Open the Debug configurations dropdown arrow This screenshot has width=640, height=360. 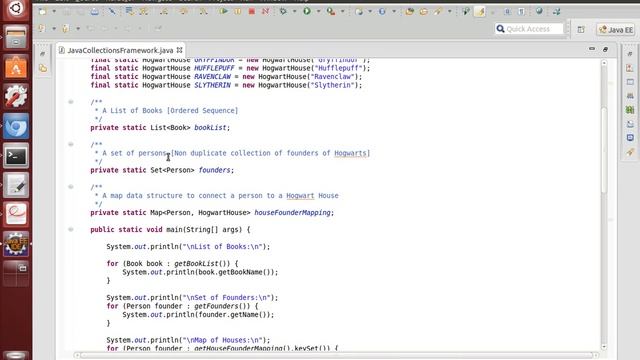click(x=294, y=12)
